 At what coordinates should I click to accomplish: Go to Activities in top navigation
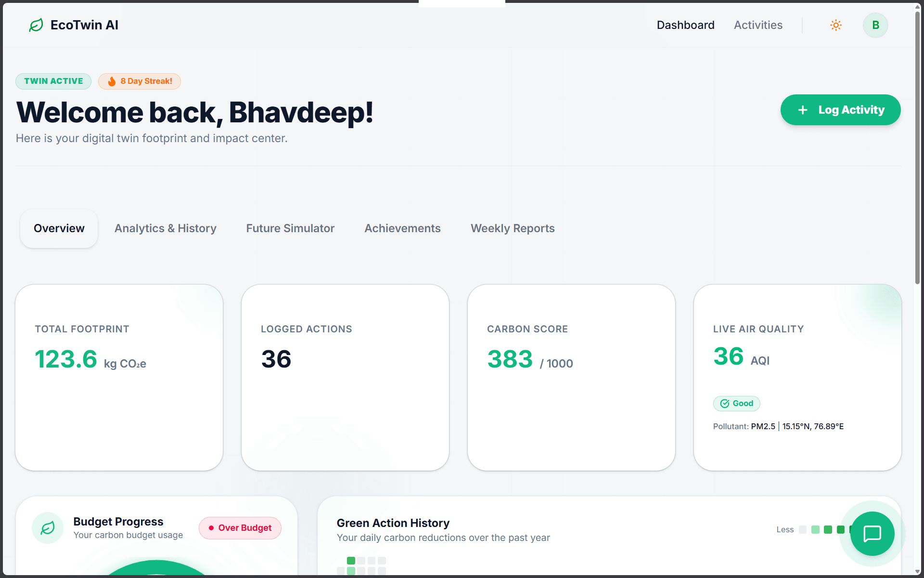click(758, 25)
